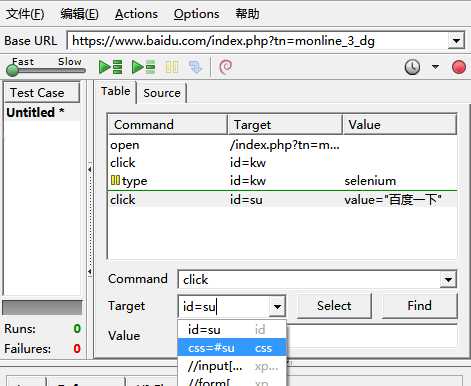Click the Pause/Resume icon
Screen dimensions: 471x386
point(172,67)
